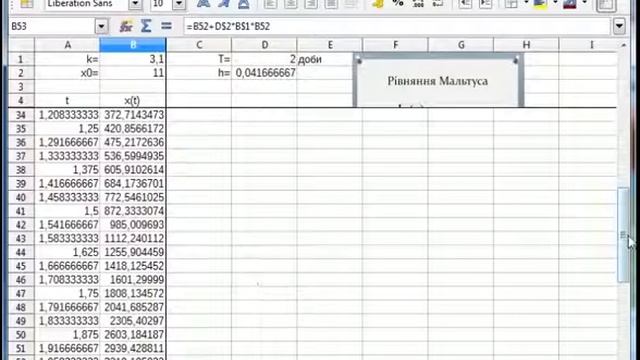Click the Borders toolbar icon
640x360 pixels.
click(511, 4)
